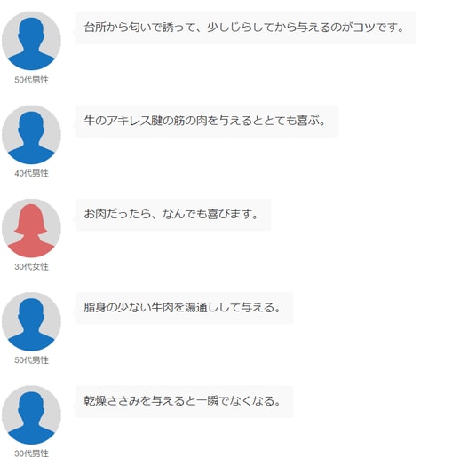476x457 pixels.
Task: Open the お肉だったら、なんでも喜びます comment
Action: (173, 215)
